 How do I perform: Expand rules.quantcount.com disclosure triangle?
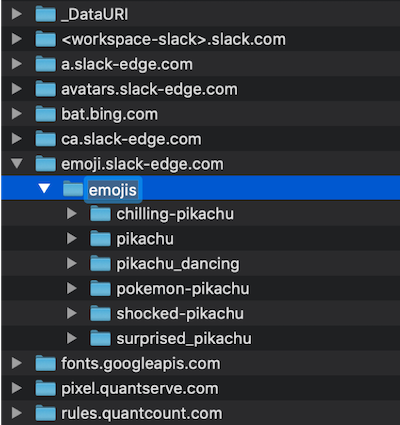pyautogui.click(x=16, y=413)
